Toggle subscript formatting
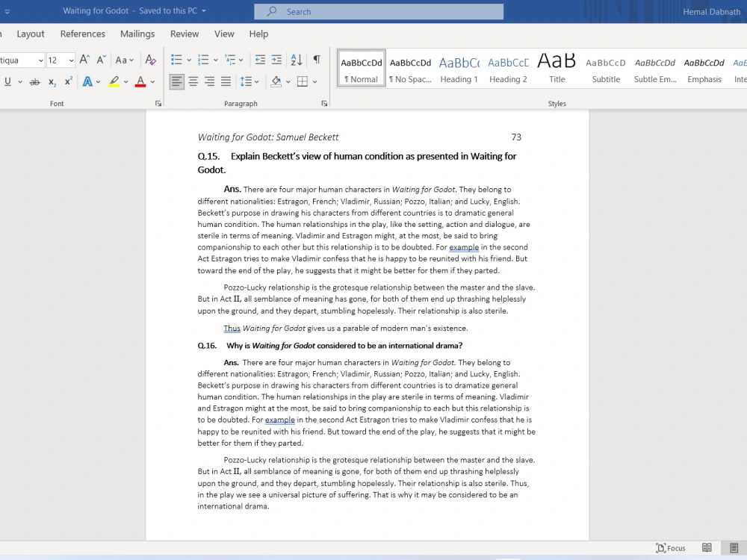The image size is (747, 560). 52,82
